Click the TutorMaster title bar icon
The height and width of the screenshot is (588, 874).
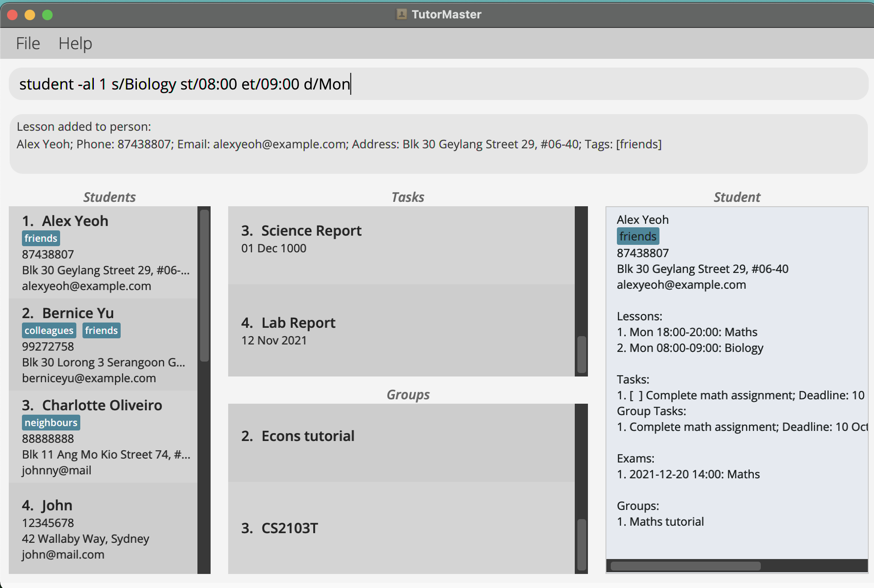(401, 14)
